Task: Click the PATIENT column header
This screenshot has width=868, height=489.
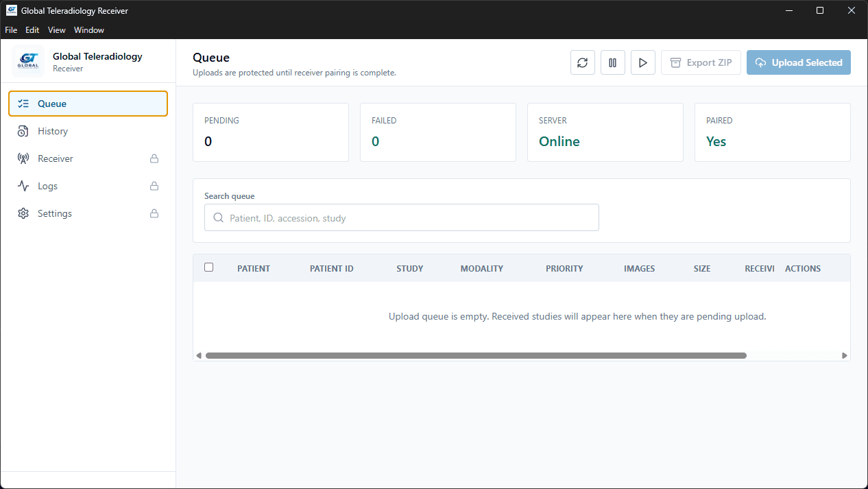Action: tap(254, 269)
